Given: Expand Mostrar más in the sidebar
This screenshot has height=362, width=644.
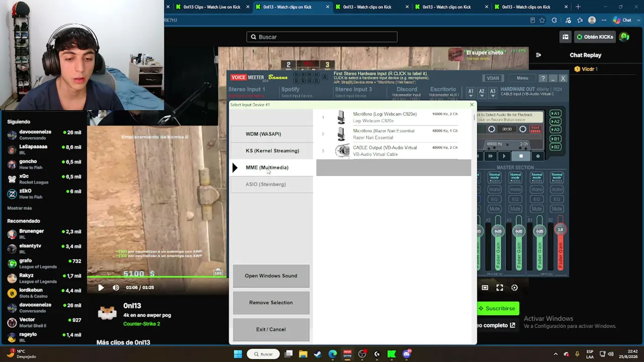Looking at the screenshot, I should click(20, 208).
